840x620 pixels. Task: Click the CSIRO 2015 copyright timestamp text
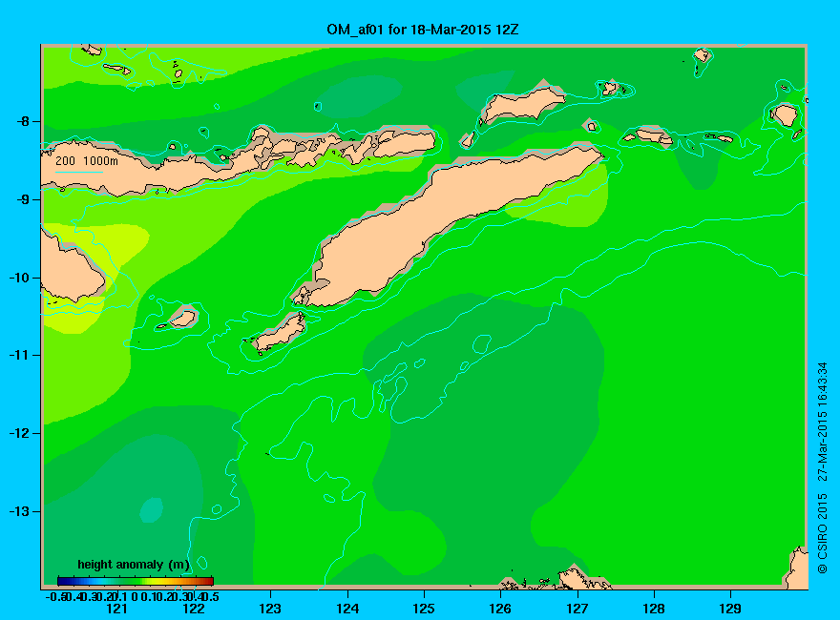click(822, 468)
